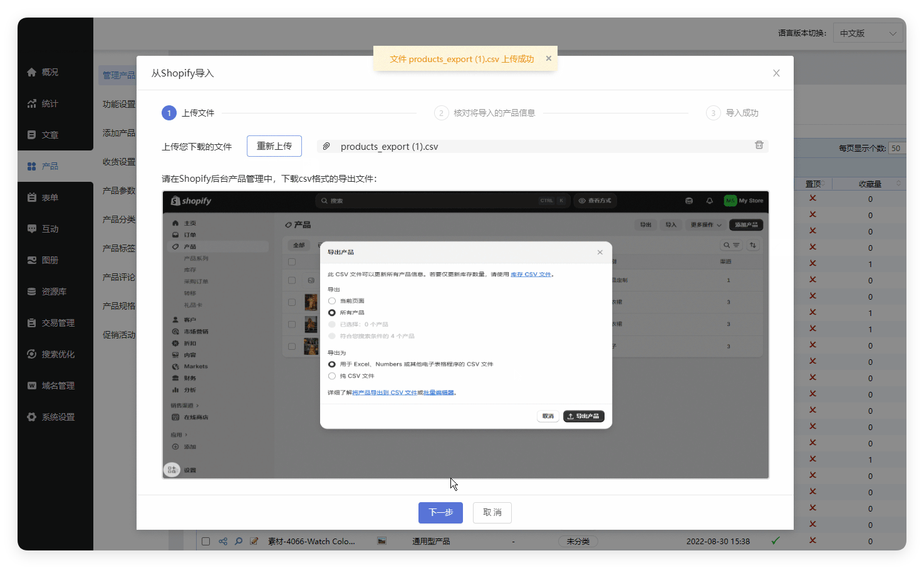Click the 每页显示个数 input field

click(x=898, y=149)
